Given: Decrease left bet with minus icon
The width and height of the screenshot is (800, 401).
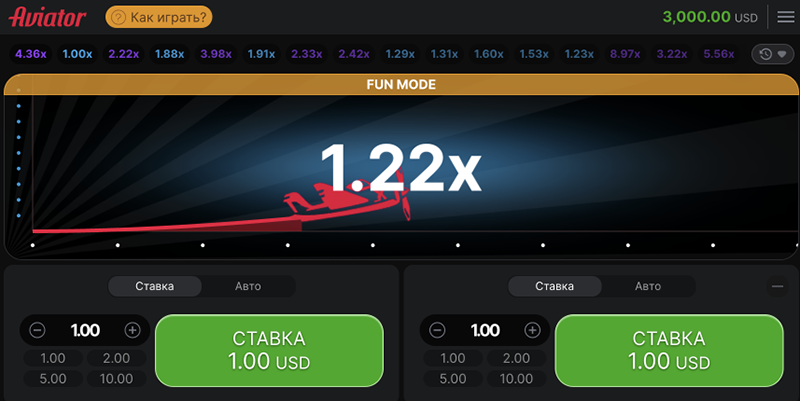Looking at the screenshot, I should pyautogui.click(x=37, y=330).
